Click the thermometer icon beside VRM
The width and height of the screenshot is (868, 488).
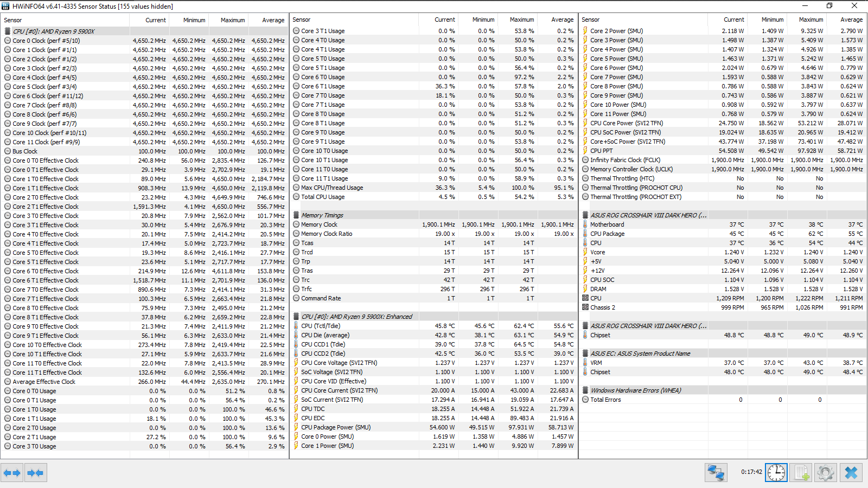[585, 363]
